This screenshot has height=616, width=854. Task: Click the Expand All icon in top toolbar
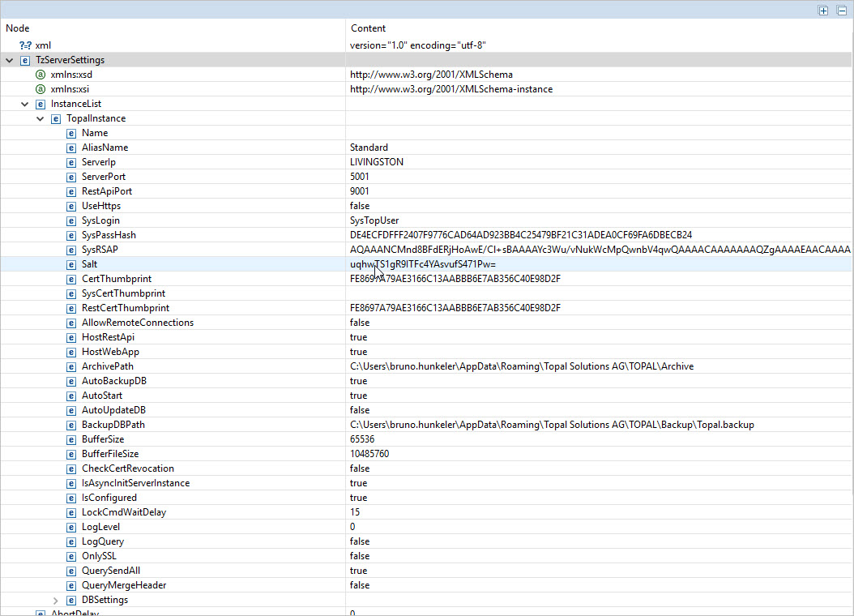tap(823, 11)
